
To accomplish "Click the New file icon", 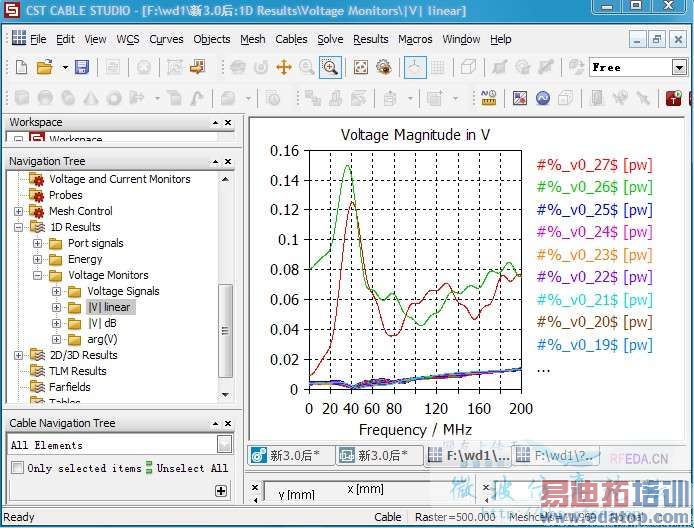I will [x=21, y=67].
